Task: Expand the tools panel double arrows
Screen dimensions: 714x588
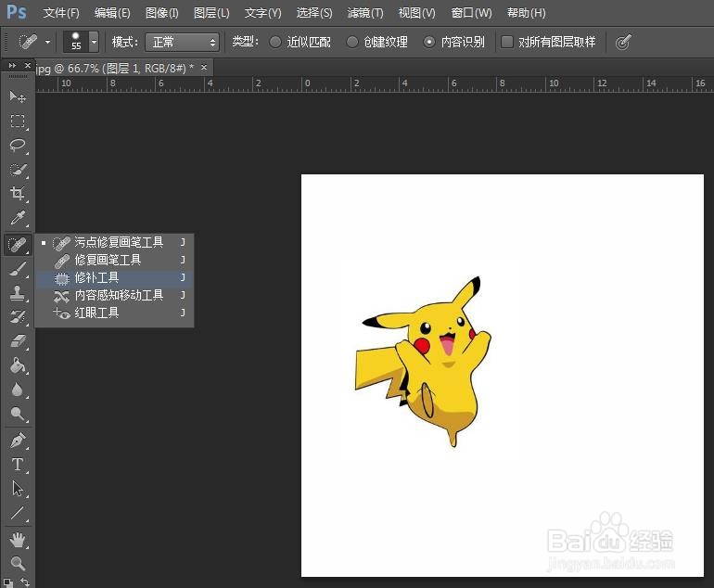Action: click(12, 66)
